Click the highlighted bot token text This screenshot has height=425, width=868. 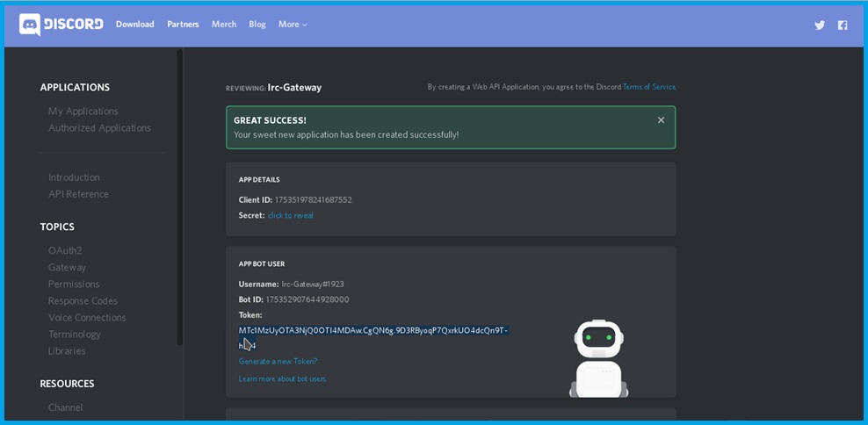pos(373,330)
